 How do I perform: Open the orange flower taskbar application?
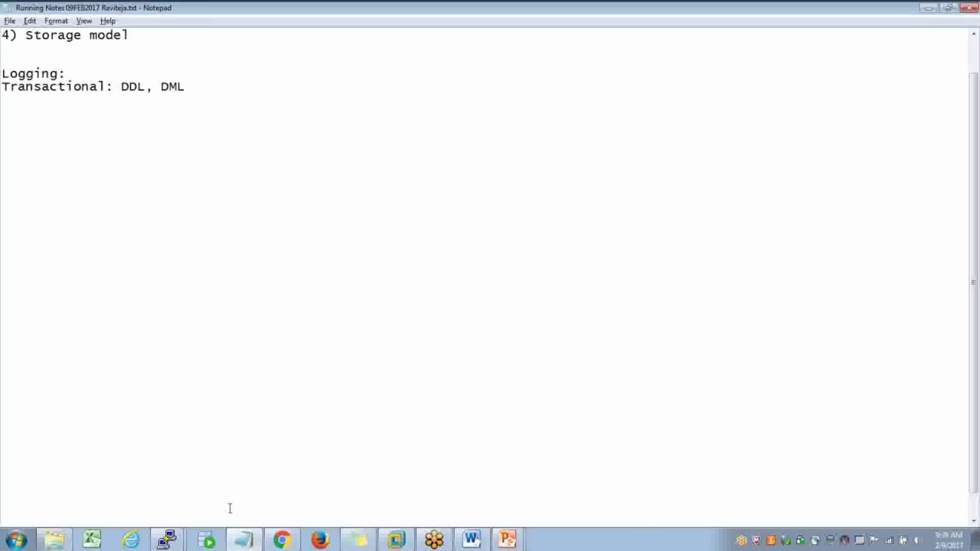tap(434, 540)
